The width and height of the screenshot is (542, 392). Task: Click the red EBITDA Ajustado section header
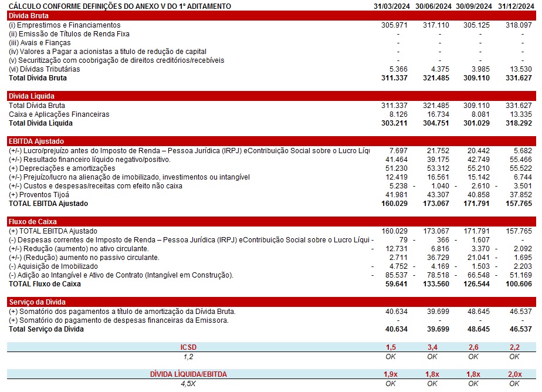tap(272, 141)
